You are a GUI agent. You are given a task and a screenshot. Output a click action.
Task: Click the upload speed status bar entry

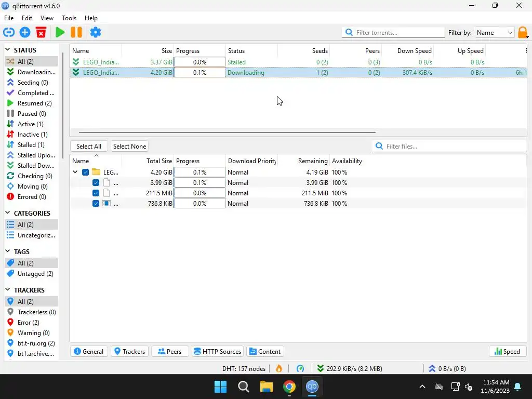[447, 368]
